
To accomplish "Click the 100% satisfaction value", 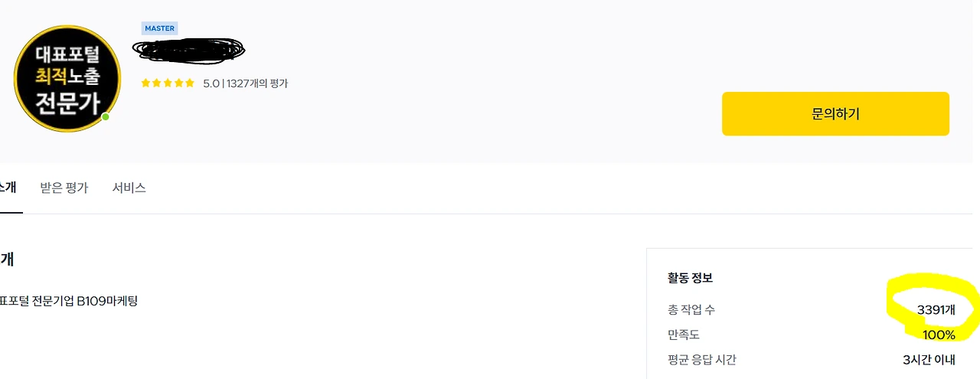I will coord(939,335).
